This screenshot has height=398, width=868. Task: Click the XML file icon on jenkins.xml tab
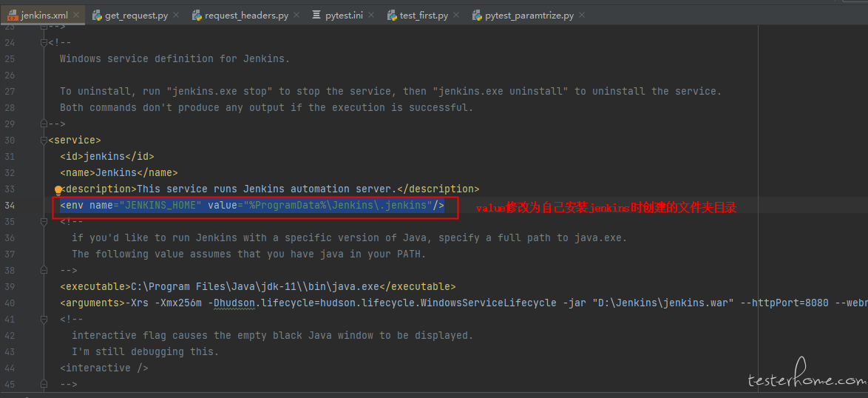point(12,16)
